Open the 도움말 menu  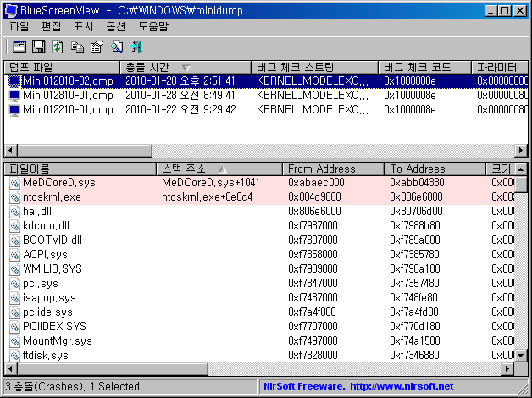153,26
